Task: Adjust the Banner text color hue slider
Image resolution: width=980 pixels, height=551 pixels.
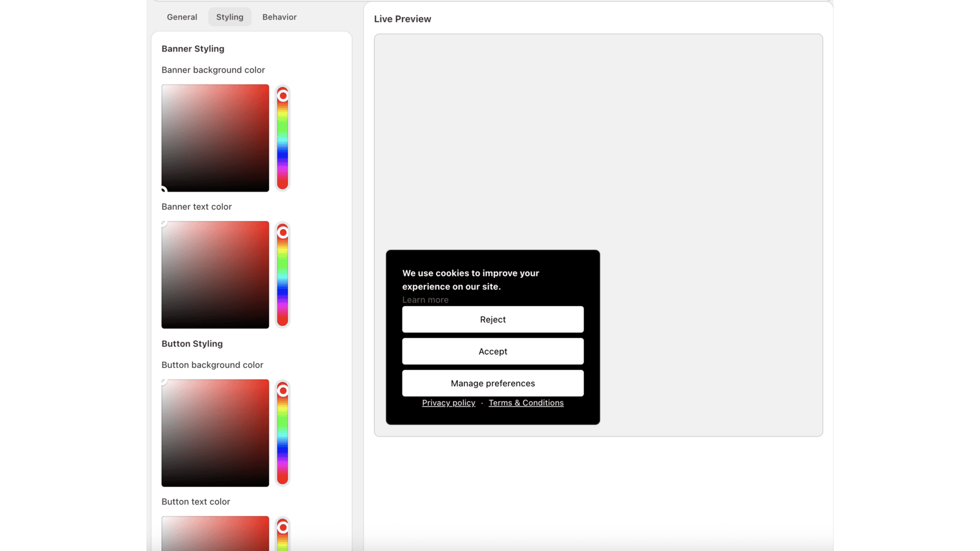Action: click(x=282, y=275)
